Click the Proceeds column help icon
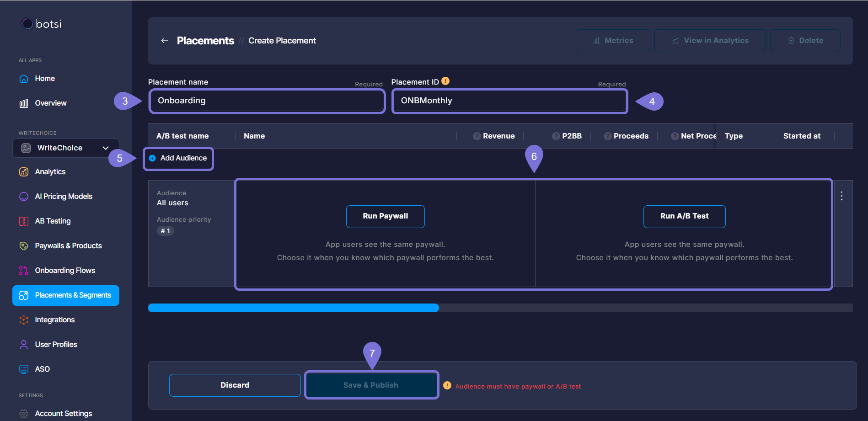This screenshot has height=421, width=868. [607, 136]
